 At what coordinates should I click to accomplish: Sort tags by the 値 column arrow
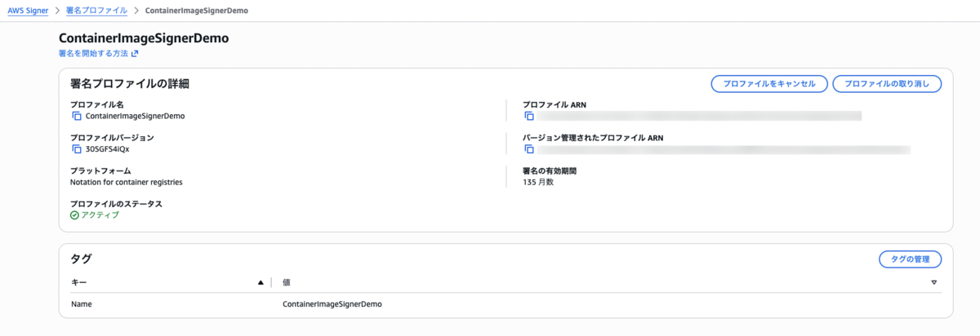click(933, 282)
